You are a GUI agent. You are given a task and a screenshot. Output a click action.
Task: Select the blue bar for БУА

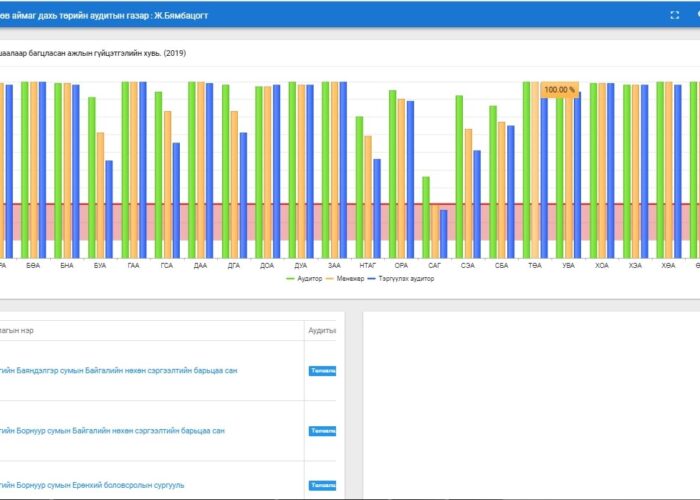[x=109, y=209]
